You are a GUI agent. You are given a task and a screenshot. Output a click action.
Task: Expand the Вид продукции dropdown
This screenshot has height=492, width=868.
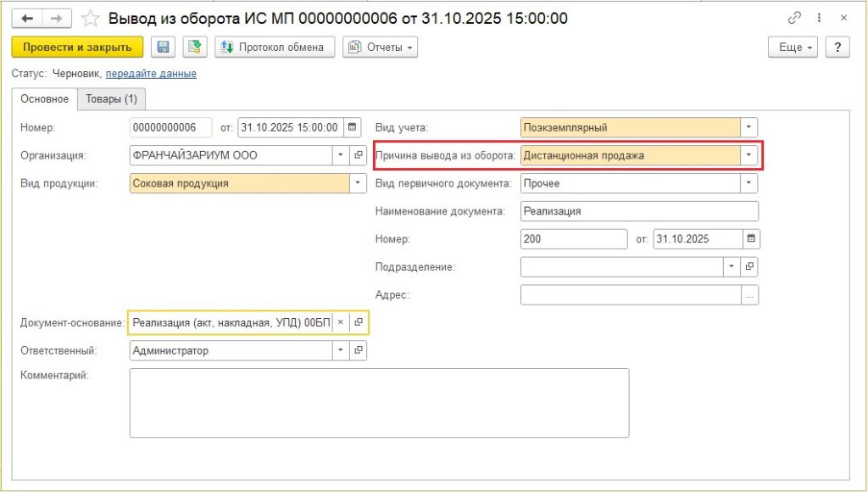(x=359, y=183)
